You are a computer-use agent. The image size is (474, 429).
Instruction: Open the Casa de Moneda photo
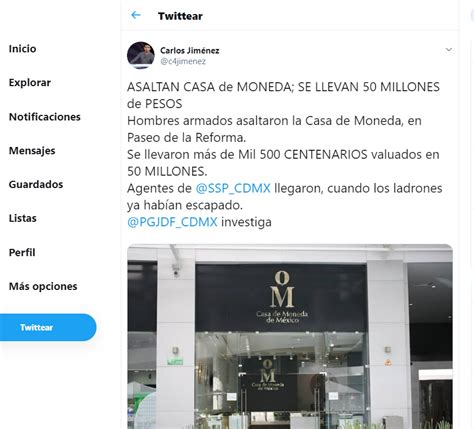point(290,336)
